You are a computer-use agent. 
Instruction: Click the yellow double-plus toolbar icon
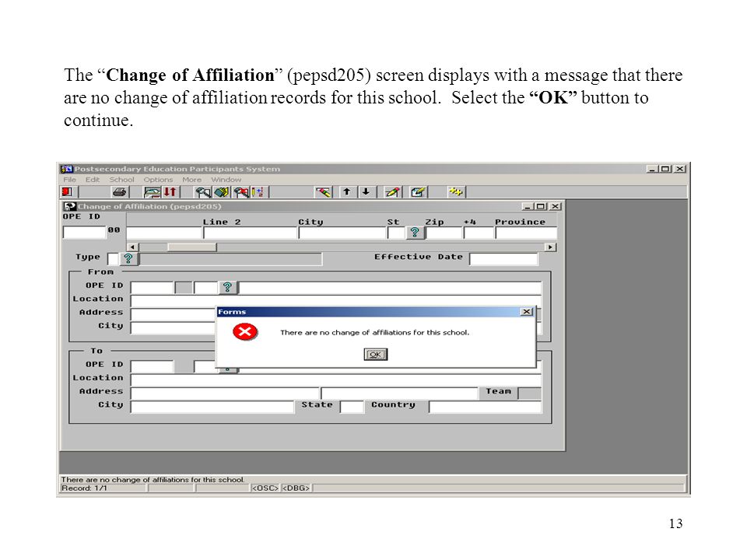pos(456,191)
